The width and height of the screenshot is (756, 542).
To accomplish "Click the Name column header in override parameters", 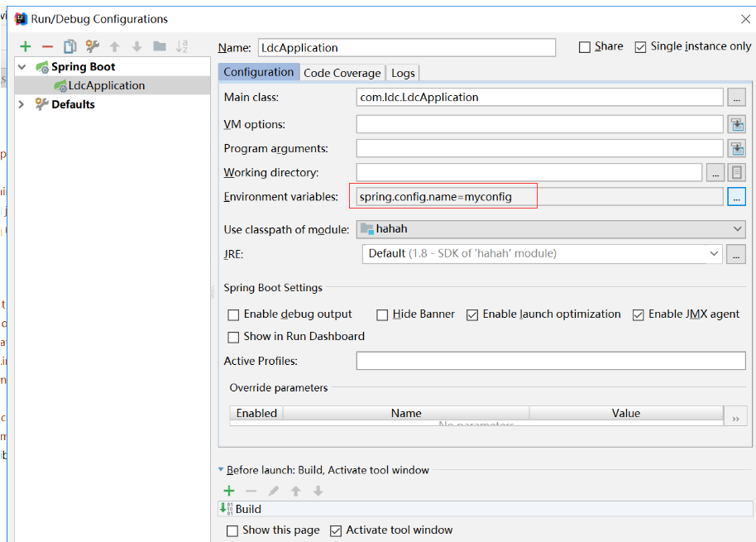I will 406,413.
